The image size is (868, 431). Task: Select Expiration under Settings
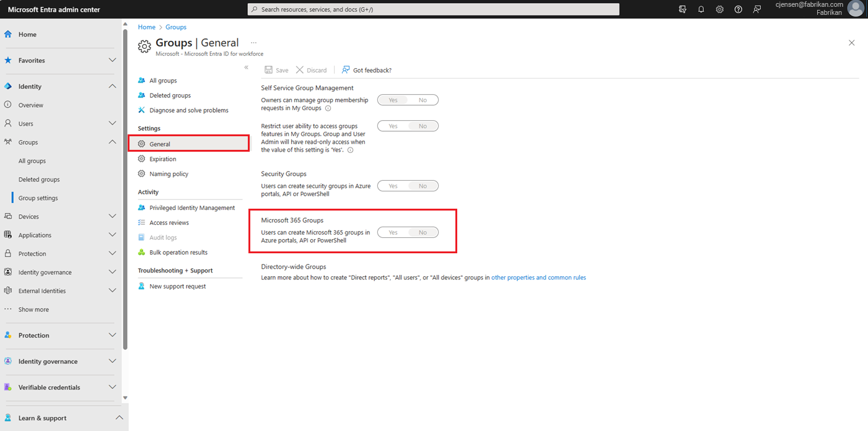162,159
